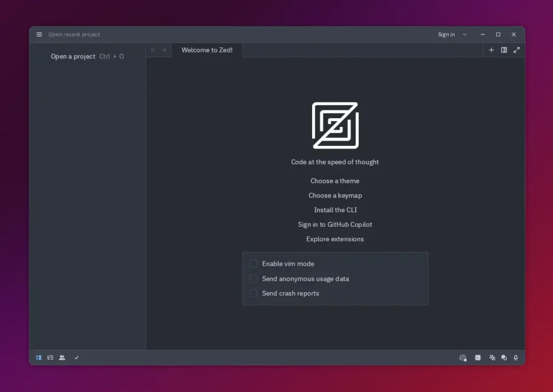Split the editor pane
The height and width of the screenshot is (392, 553).
(504, 50)
